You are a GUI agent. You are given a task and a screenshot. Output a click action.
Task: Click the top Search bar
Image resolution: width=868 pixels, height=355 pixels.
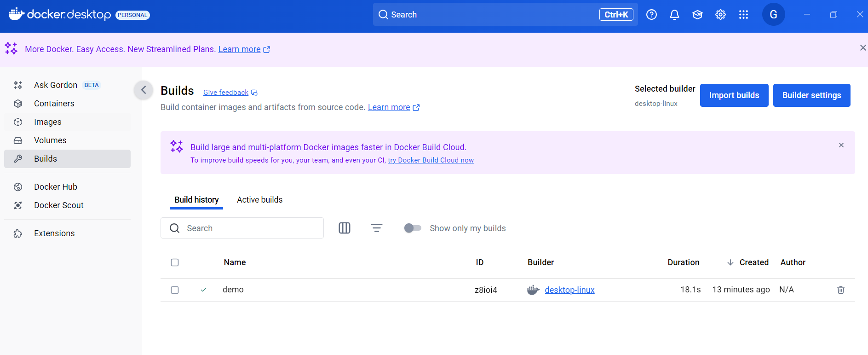click(x=505, y=15)
